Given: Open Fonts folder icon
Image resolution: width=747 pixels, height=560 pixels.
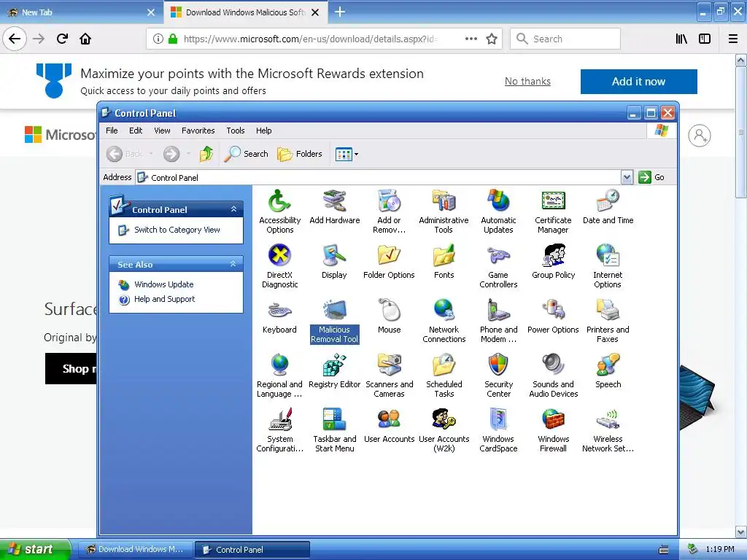Looking at the screenshot, I should coord(444,262).
